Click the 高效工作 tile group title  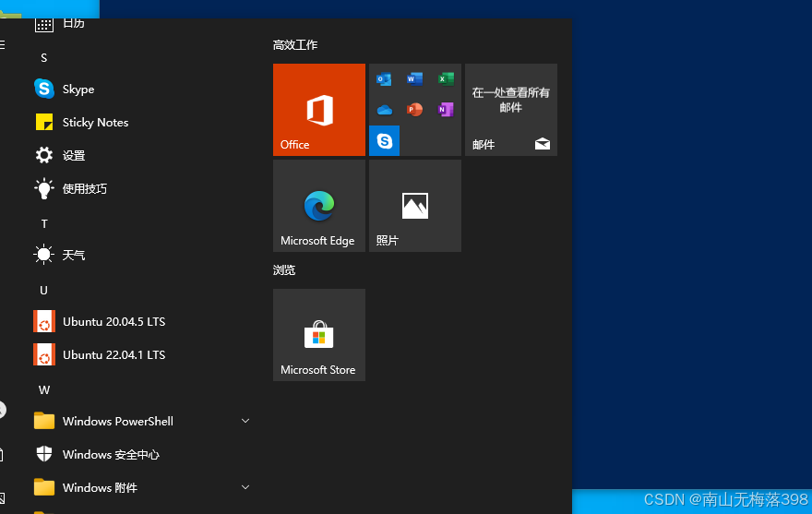(x=295, y=45)
